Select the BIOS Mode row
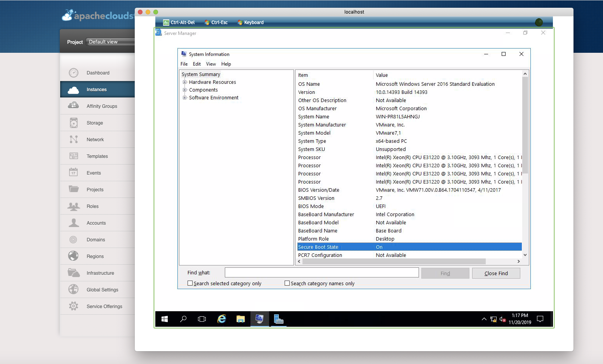This screenshot has width=603, height=364. [x=409, y=206]
